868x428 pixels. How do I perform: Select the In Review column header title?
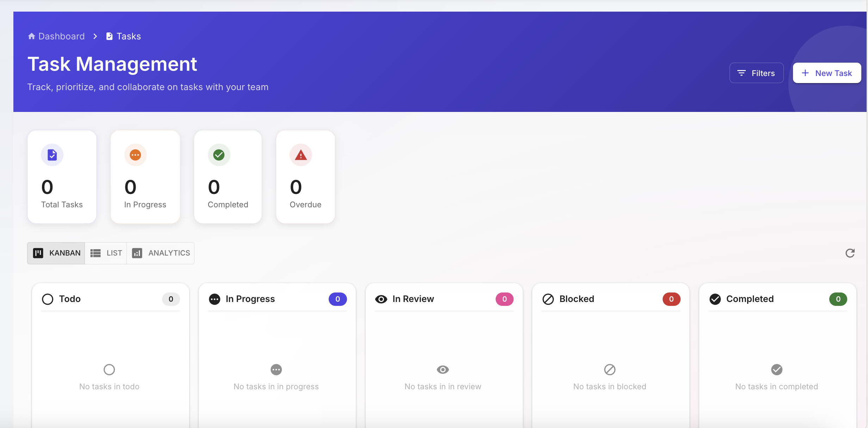[x=413, y=299]
